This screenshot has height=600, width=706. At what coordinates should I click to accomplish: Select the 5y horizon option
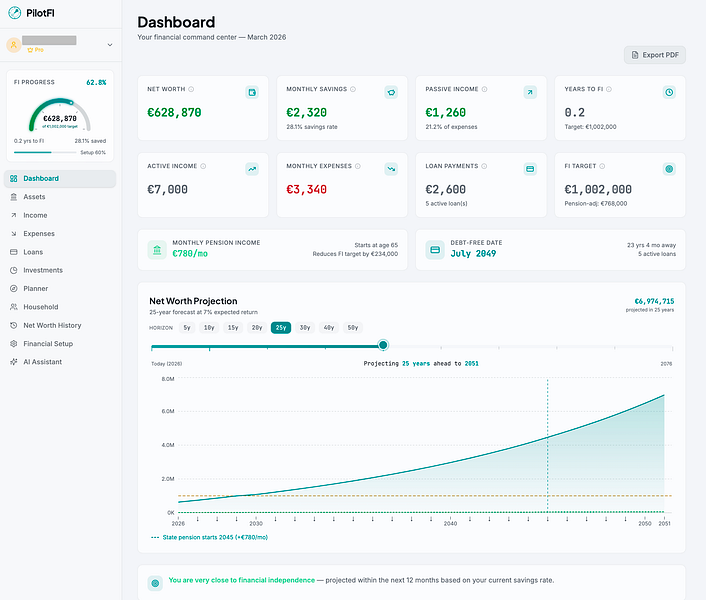(x=187, y=328)
